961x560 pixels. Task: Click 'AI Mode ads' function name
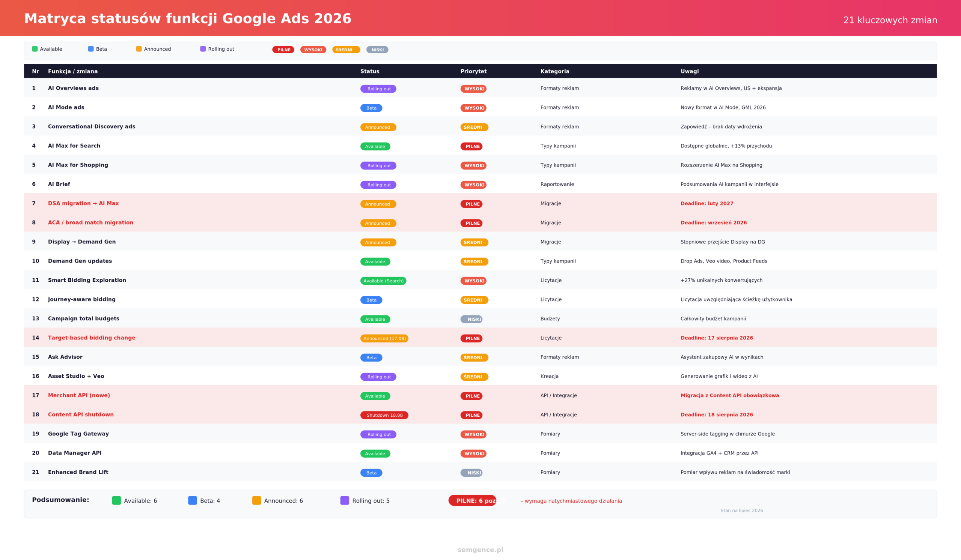click(66, 107)
